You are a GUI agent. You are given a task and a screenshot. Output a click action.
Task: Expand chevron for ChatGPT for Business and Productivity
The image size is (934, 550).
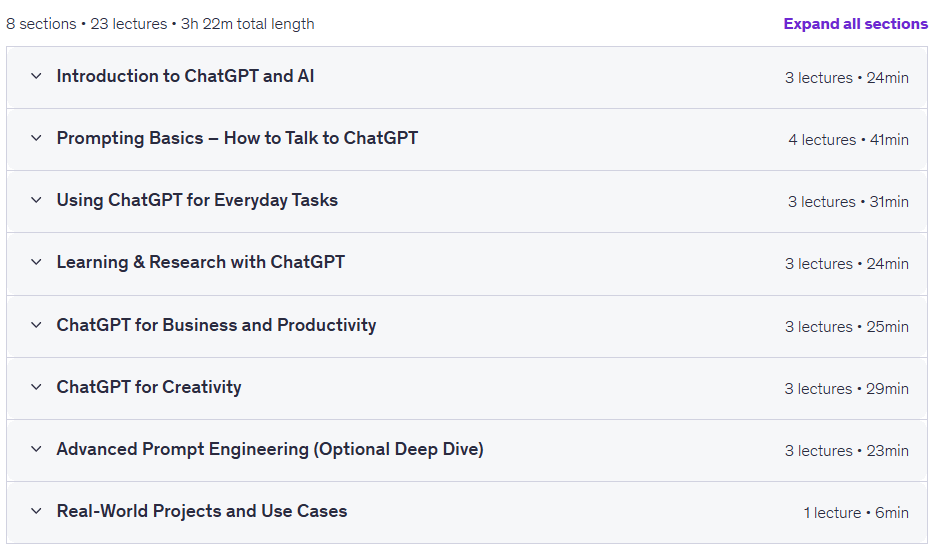click(36, 325)
